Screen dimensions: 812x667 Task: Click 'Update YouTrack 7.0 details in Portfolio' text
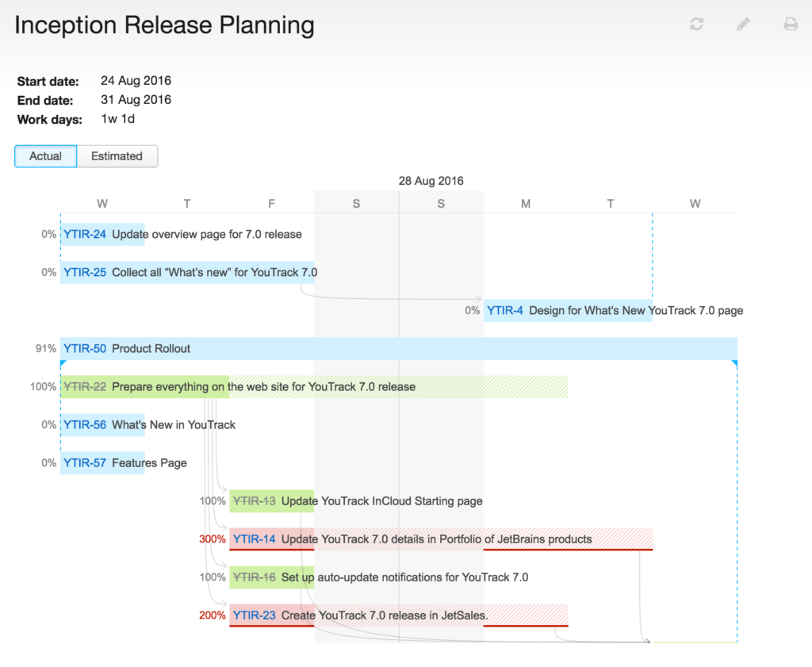pyautogui.click(x=437, y=539)
